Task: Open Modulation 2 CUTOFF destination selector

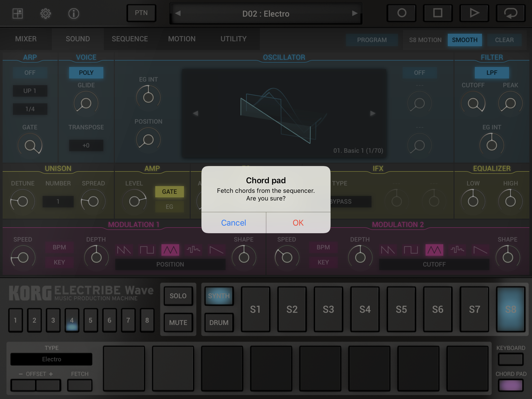Action: (434, 264)
